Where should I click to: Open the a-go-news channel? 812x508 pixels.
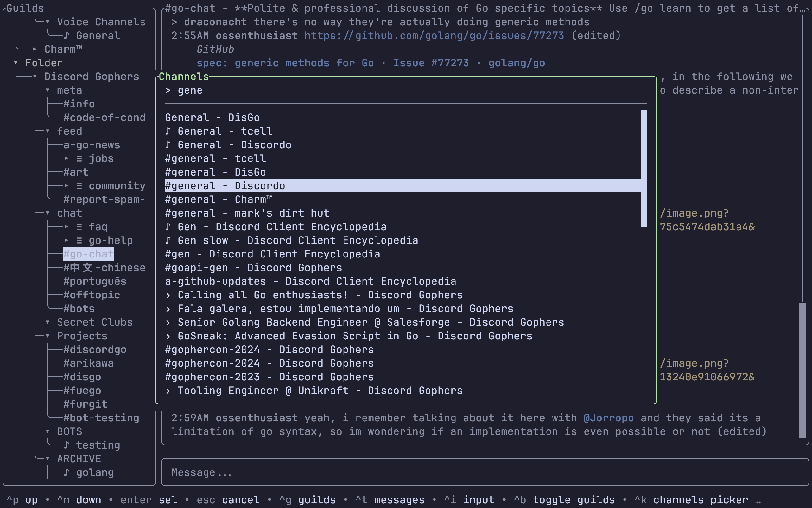92,145
